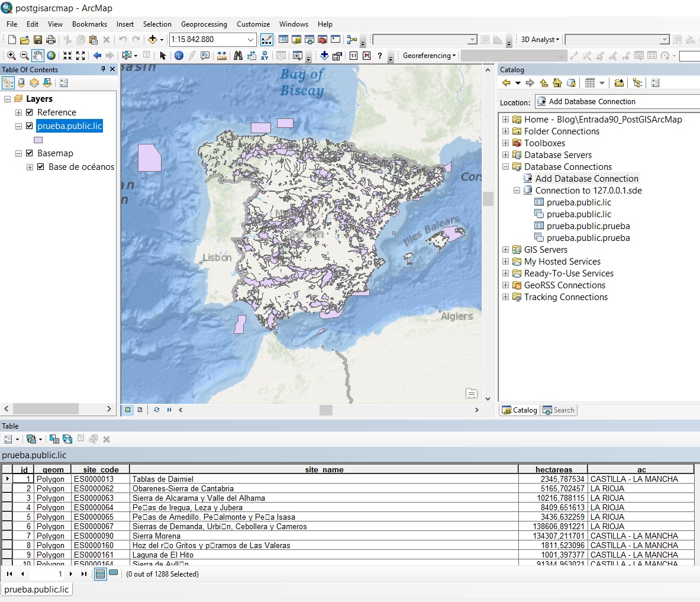The image size is (700, 602).
Task: Click the site_name column header
Action: click(x=324, y=469)
